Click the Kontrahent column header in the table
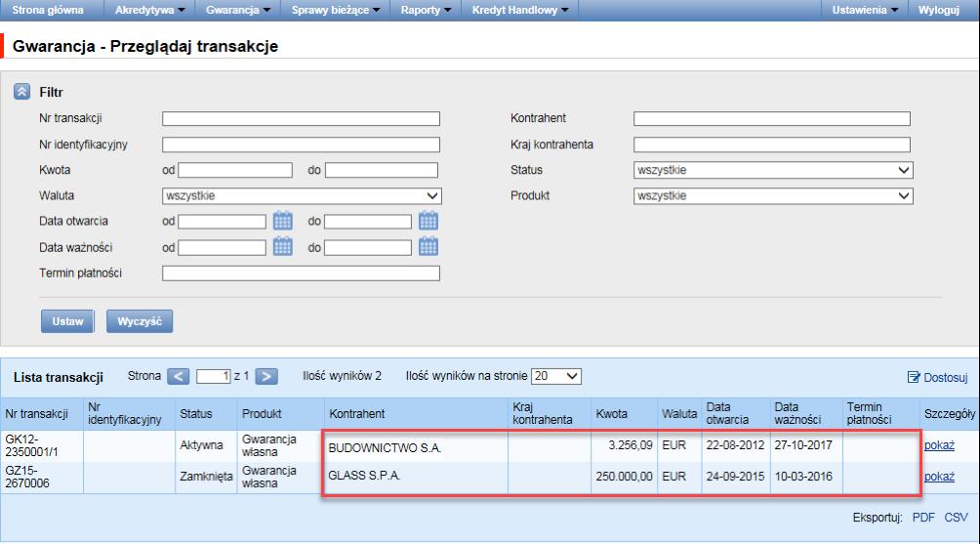The height and width of the screenshot is (544, 980). [x=357, y=414]
